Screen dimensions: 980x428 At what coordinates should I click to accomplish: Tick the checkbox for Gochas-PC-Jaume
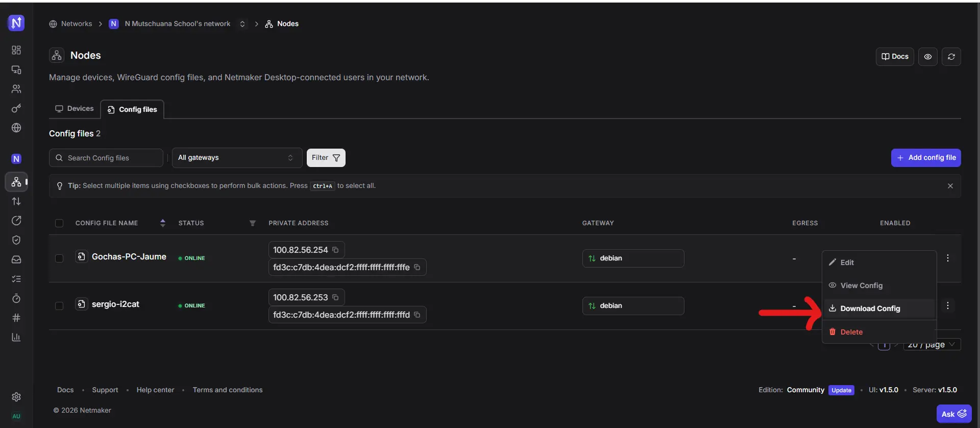tap(59, 258)
